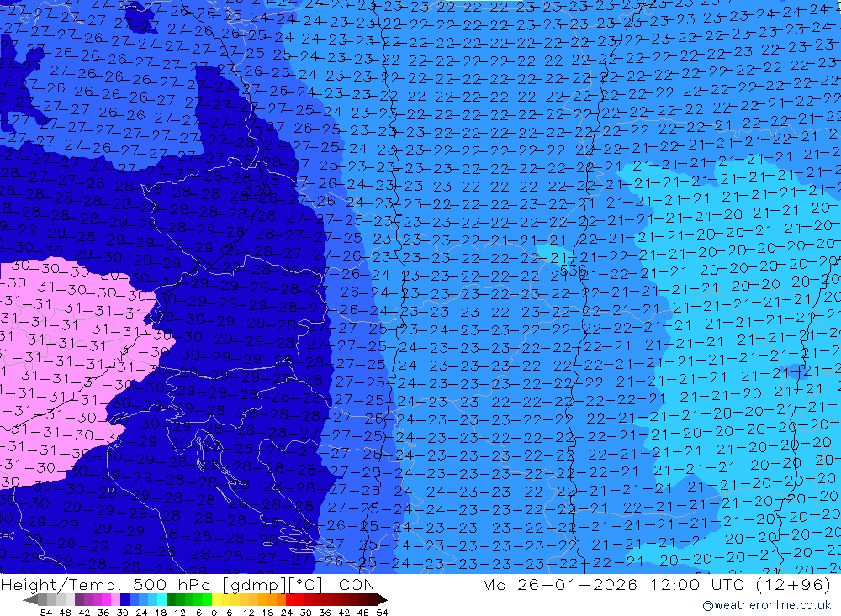
Task: Pick the darkest green swatch above -12 label
Action: tap(171, 600)
